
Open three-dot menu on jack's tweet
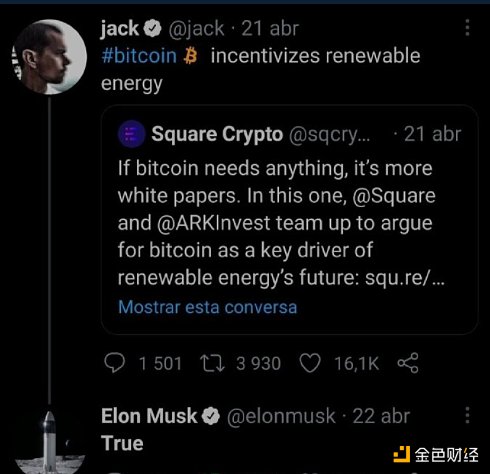[467, 28]
